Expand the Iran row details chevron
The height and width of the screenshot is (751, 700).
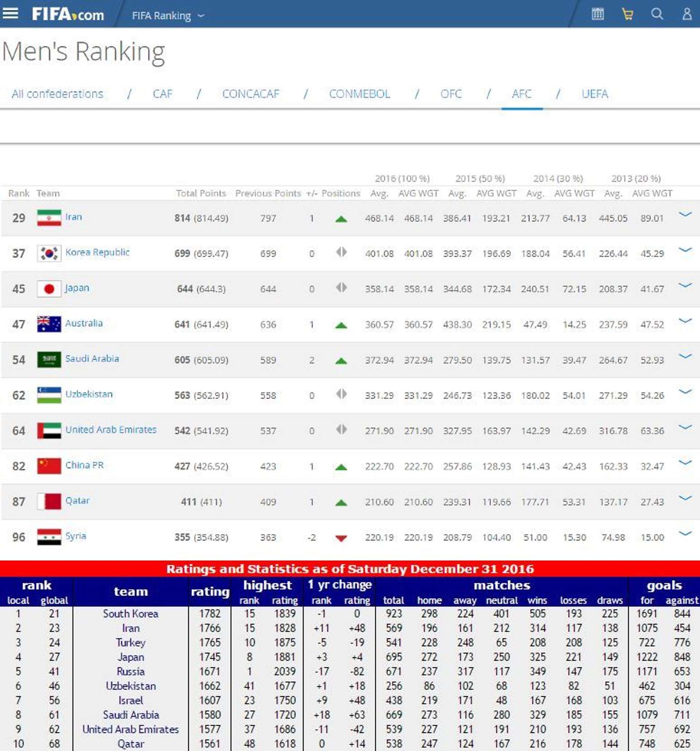tap(685, 214)
